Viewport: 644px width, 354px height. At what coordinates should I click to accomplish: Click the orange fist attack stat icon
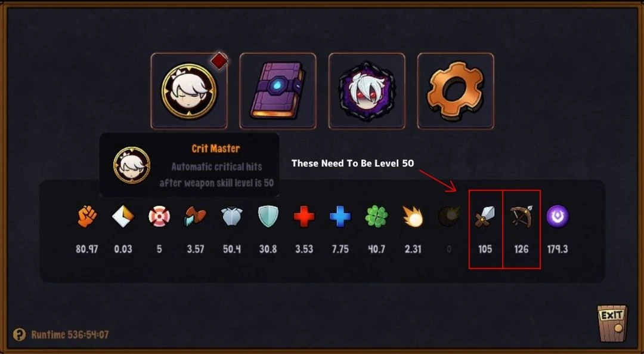click(x=87, y=216)
